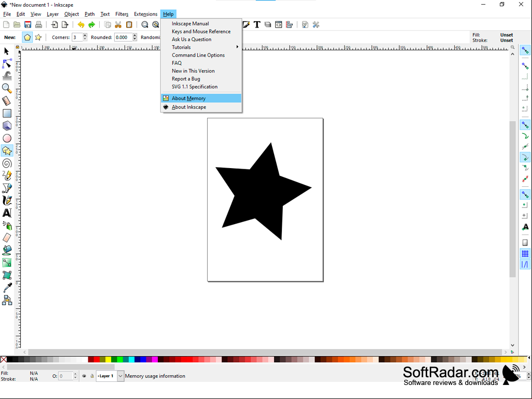
Task: Click the Print document icon
Action: [39, 24]
